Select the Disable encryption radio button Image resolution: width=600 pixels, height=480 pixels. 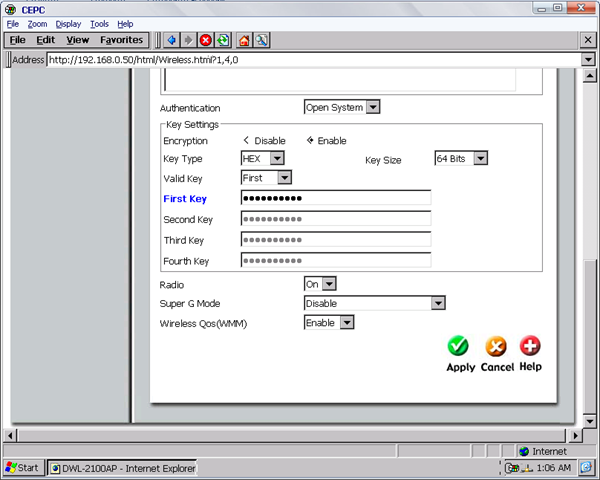pos(247,141)
